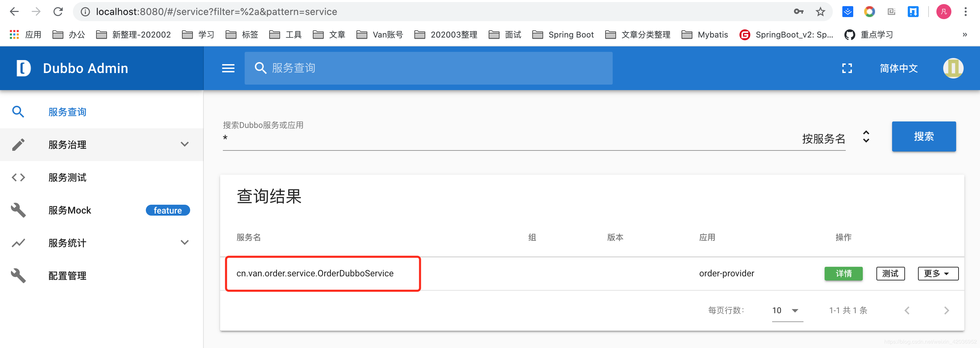Open the rows-per-page dropdown showing 10
Viewport: 980px width, 348px height.
(x=787, y=311)
